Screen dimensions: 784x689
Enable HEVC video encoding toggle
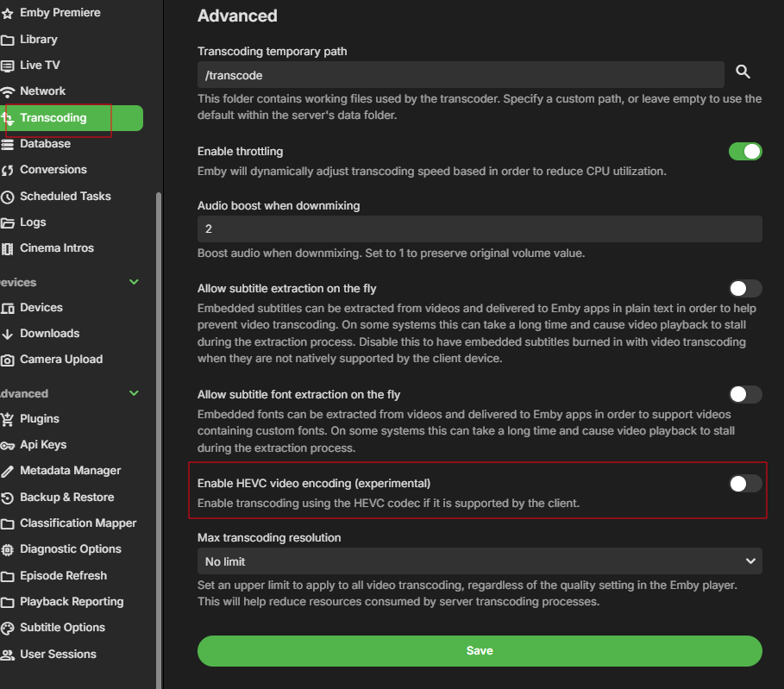745,484
